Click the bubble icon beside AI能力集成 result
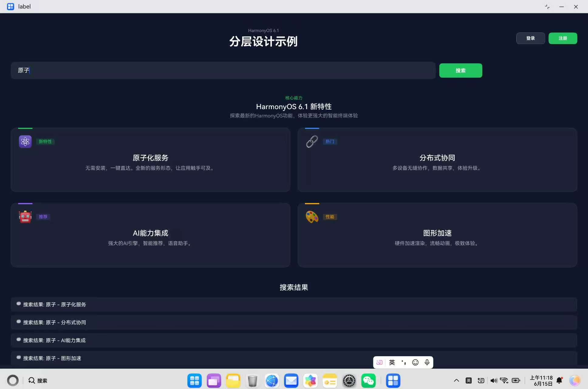The width and height of the screenshot is (588, 389). point(19,339)
